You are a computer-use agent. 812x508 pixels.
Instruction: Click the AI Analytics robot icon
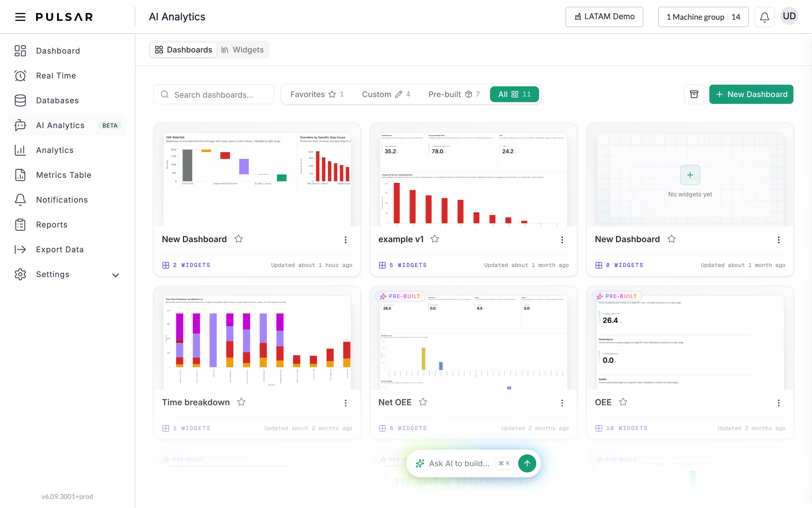click(x=20, y=125)
